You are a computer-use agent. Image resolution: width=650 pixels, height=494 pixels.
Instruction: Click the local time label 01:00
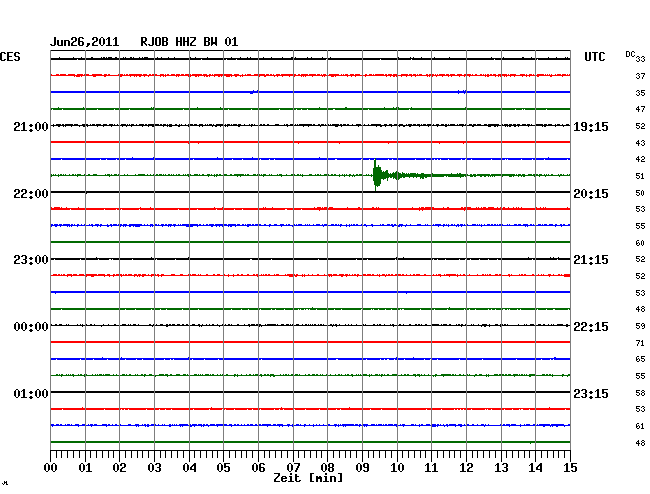click(31, 393)
